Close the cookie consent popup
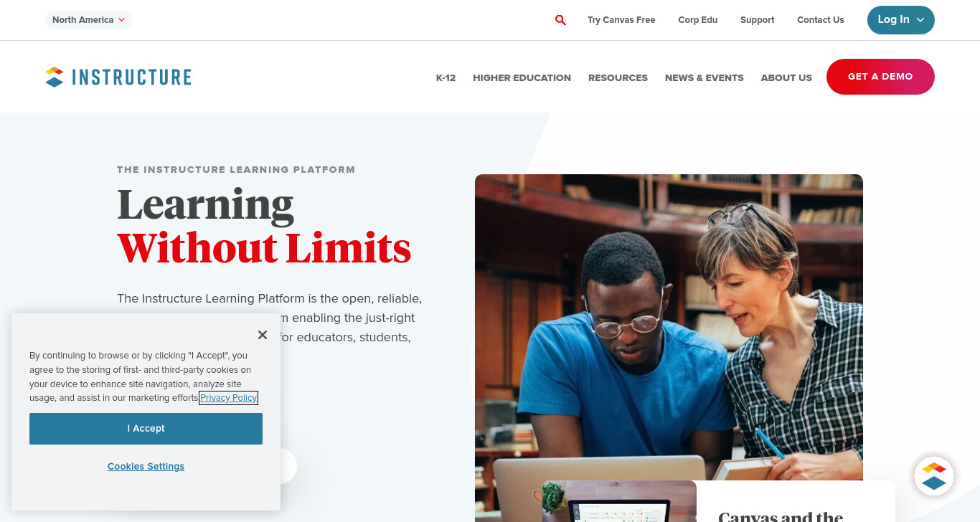Viewport: 980px width, 522px height. tap(263, 335)
